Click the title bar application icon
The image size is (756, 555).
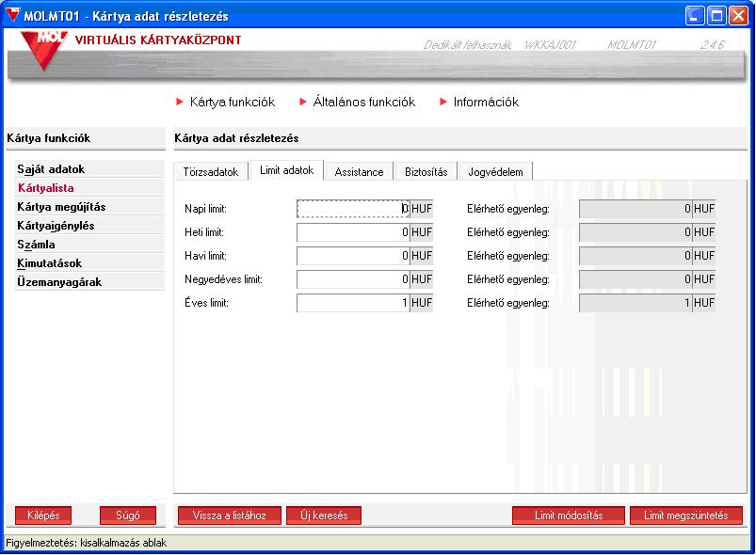click(x=12, y=15)
